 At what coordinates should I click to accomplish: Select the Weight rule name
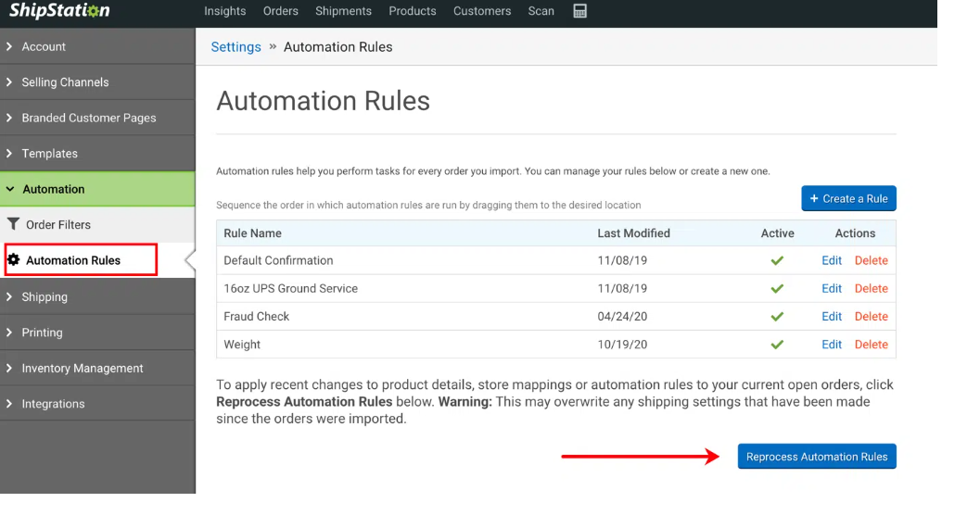[242, 345]
